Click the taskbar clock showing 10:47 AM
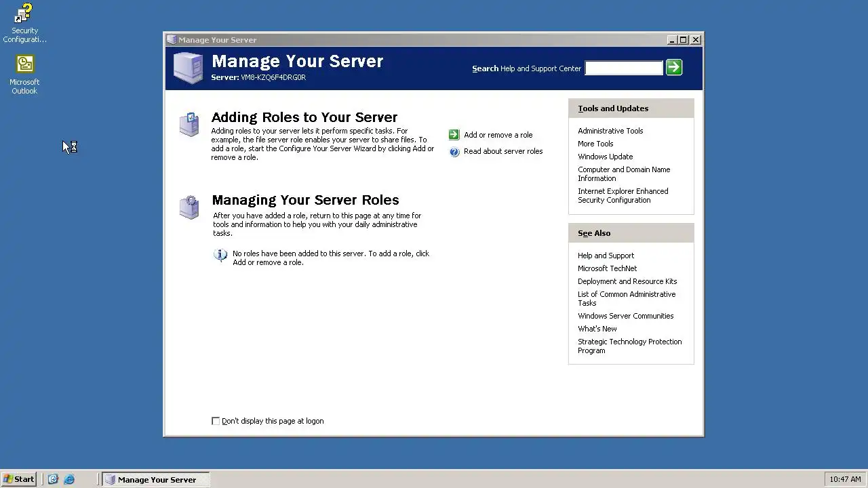Screen dimensions: 868x488 tap(845, 479)
